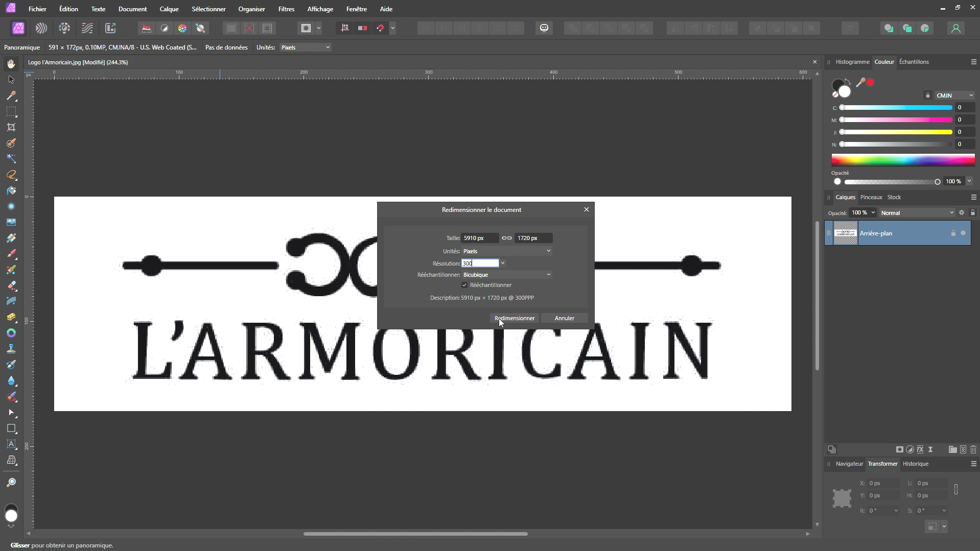Select the Move pointer tool
Screen dimensions: 980x551
(x=11, y=80)
